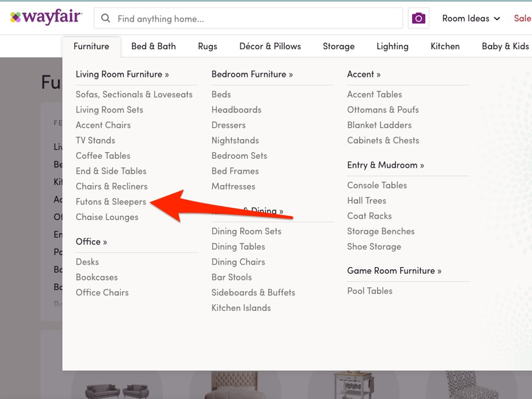Click Futons & Sleepers link
Viewport: 532px width, 399px height.
tap(110, 202)
